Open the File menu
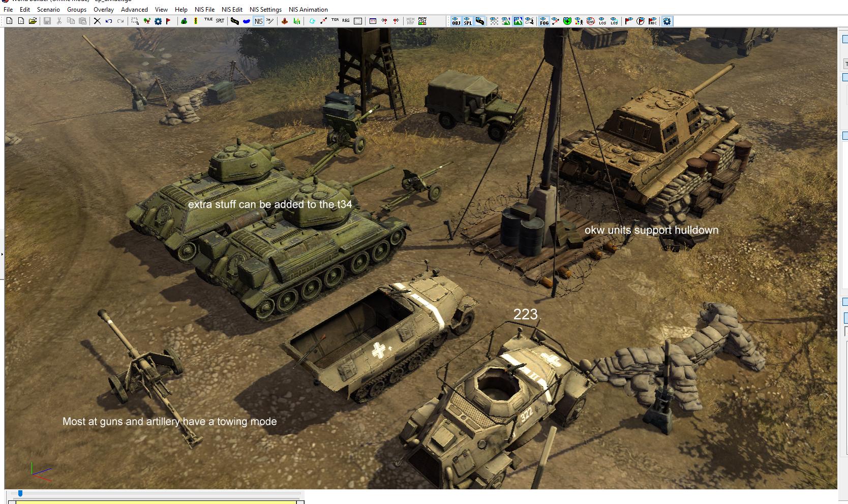The height and width of the screenshot is (504, 848). [8, 9]
